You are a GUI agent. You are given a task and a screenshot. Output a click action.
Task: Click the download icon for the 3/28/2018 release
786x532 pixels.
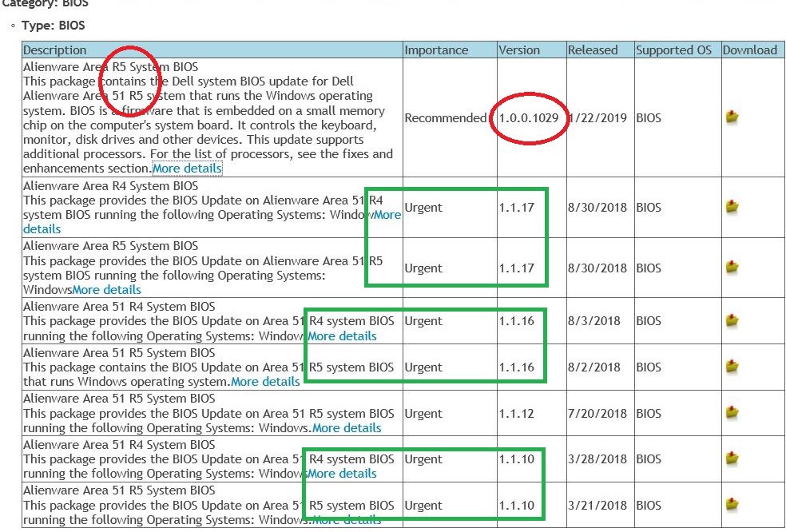732,459
